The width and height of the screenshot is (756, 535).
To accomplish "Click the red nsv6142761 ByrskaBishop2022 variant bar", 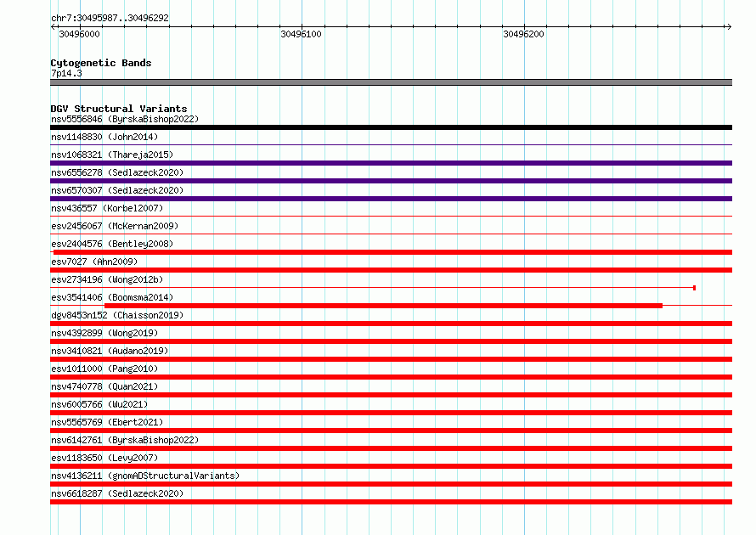I will coord(391,448).
